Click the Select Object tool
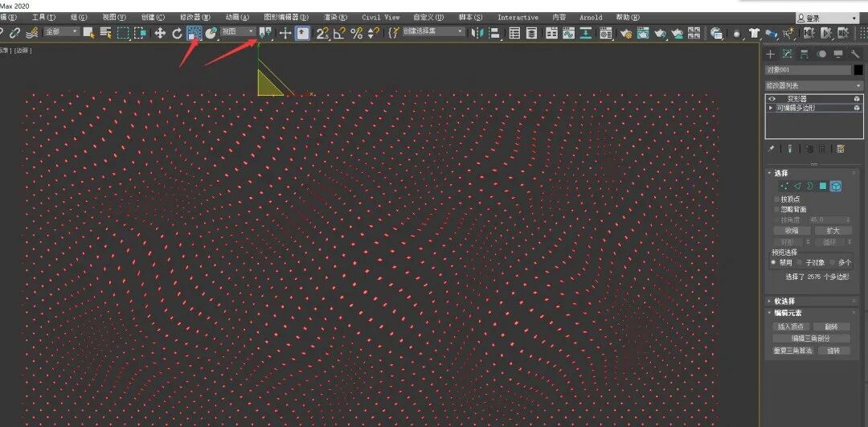 pyautogui.click(x=88, y=33)
